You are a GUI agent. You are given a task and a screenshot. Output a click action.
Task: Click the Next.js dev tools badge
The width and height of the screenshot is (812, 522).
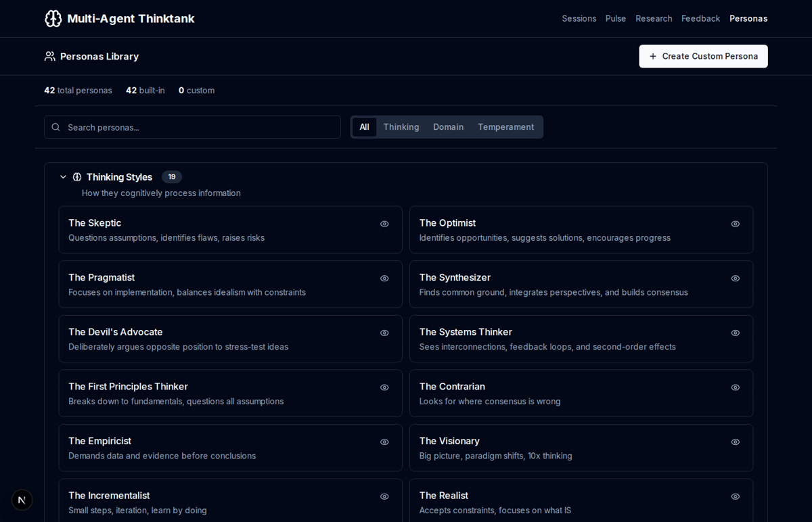coord(22,500)
